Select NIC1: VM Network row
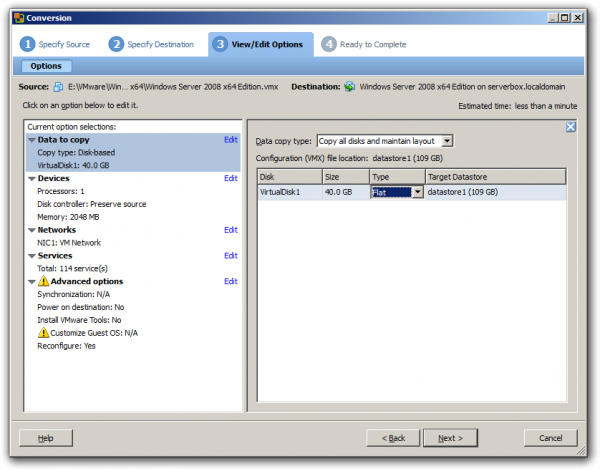This screenshot has height=471, width=600. point(69,243)
